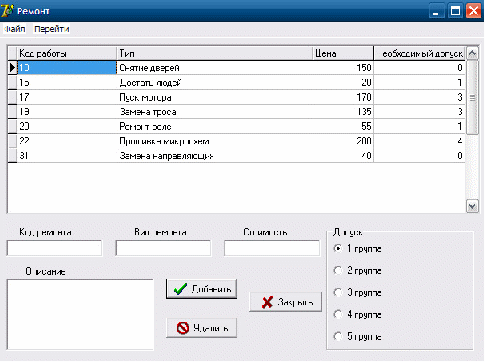
Task: Choose the 4 группе radio option
Action: coord(338,314)
